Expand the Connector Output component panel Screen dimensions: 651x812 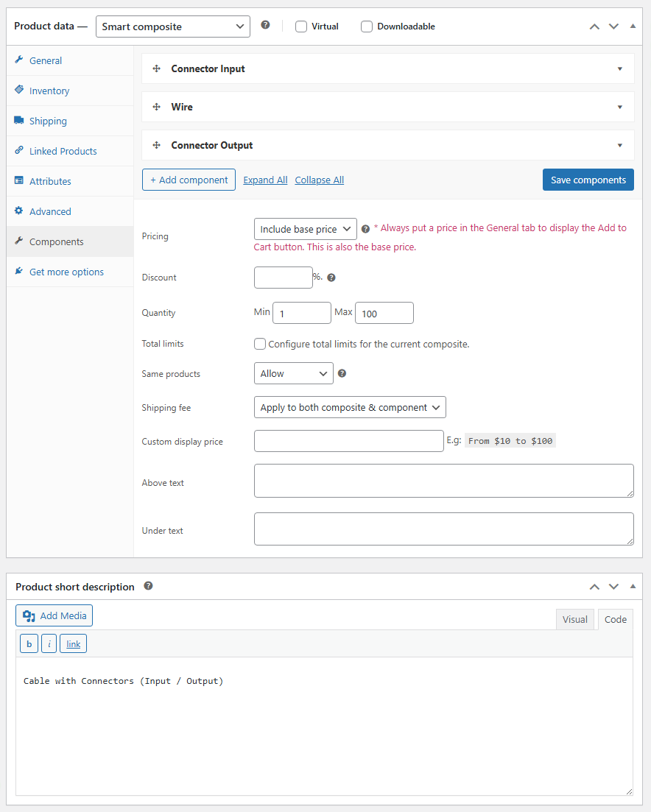click(x=620, y=145)
